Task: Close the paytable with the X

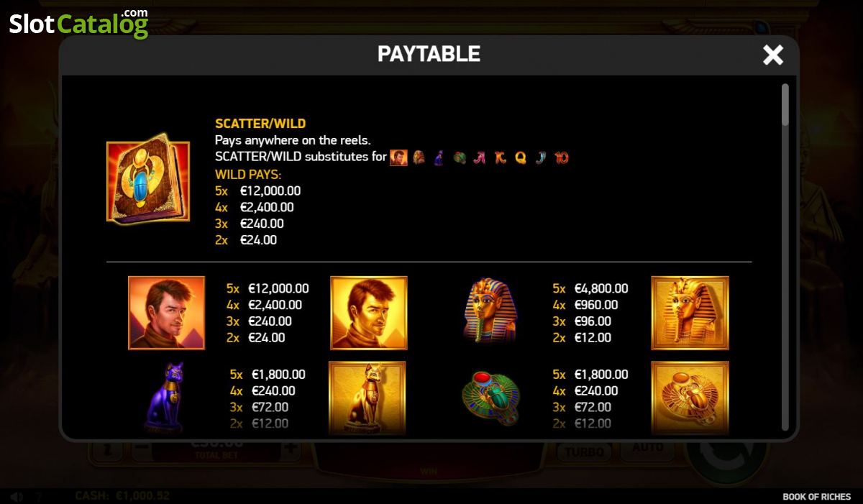Action: 773,55
